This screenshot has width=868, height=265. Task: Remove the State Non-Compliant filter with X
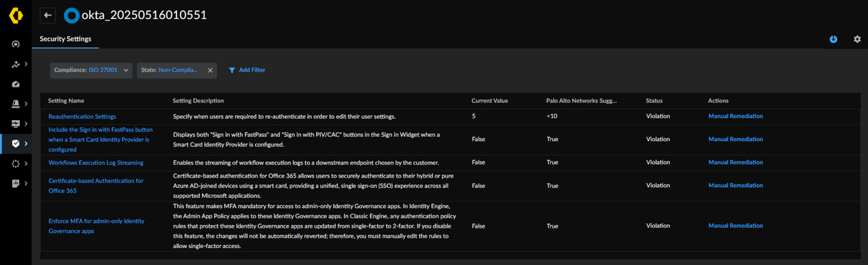click(x=210, y=70)
